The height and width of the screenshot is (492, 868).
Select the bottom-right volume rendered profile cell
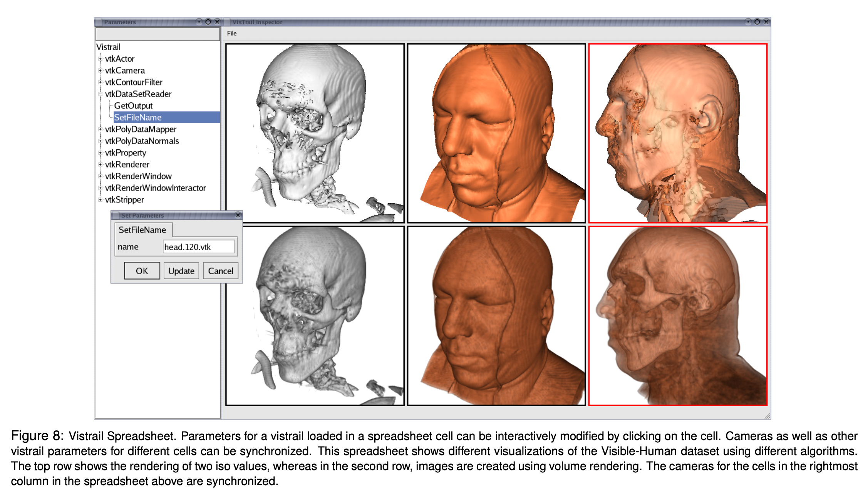pos(677,316)
